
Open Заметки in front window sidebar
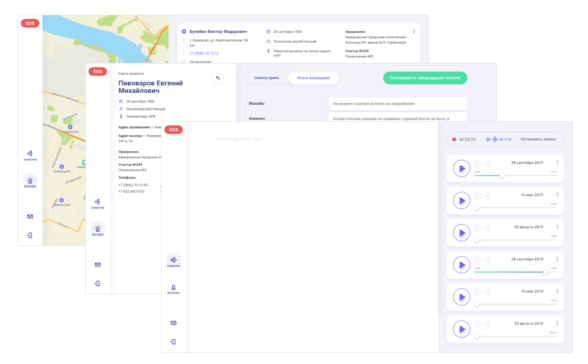(x=173, y=261)
